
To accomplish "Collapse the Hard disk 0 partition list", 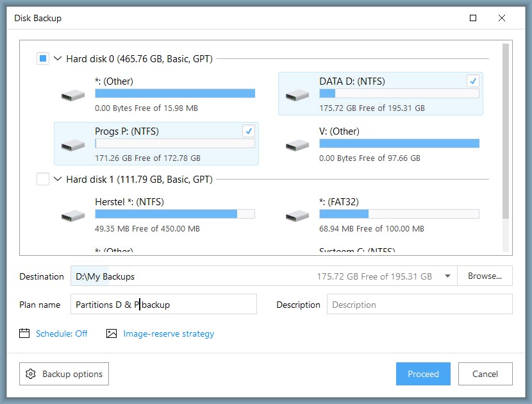I will click(x=58, y=59).
